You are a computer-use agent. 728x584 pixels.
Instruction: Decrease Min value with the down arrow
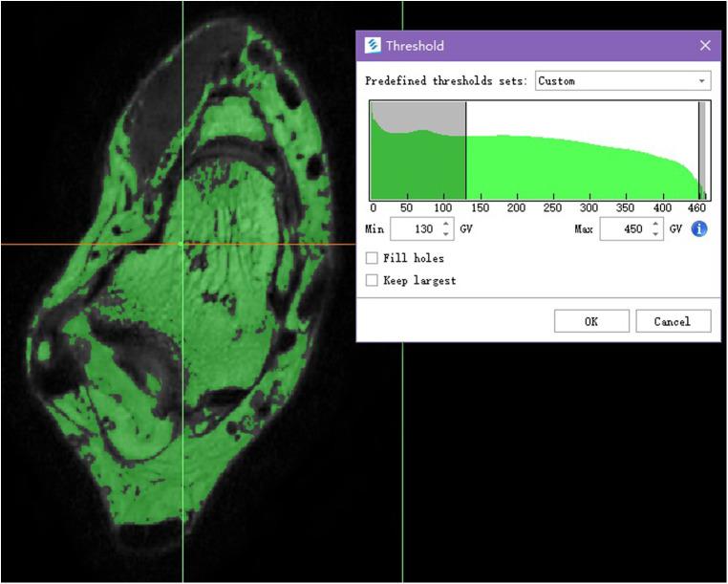pyautogui.click(x=445, y=234)
